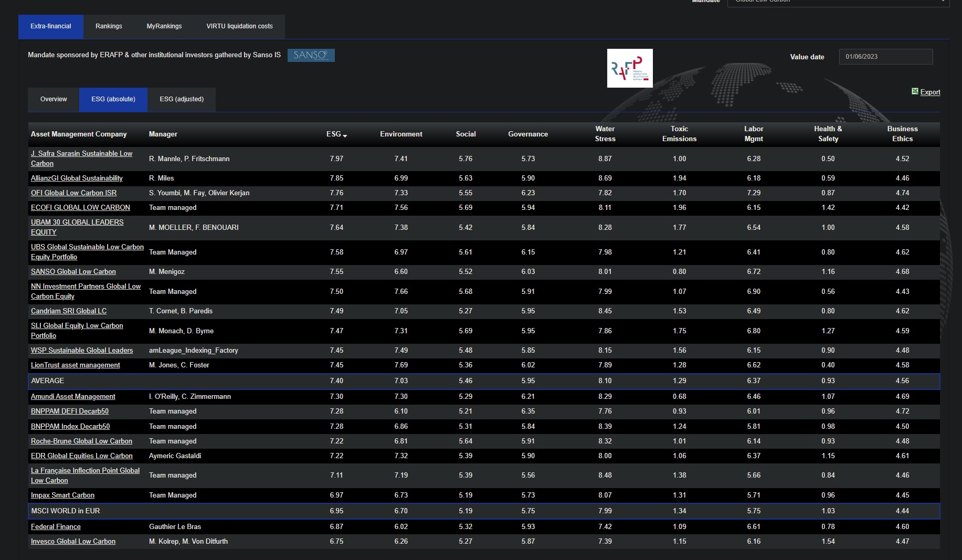
Task: Sort by Toxic Emissions column header
Action: click(679, 134)
